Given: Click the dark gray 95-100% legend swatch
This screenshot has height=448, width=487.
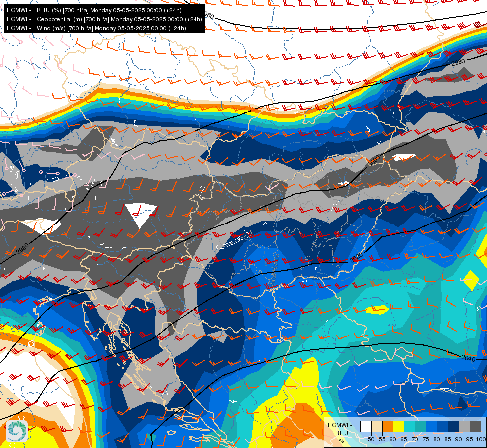Looking at the screenshot, I should [x=475, y=426].
